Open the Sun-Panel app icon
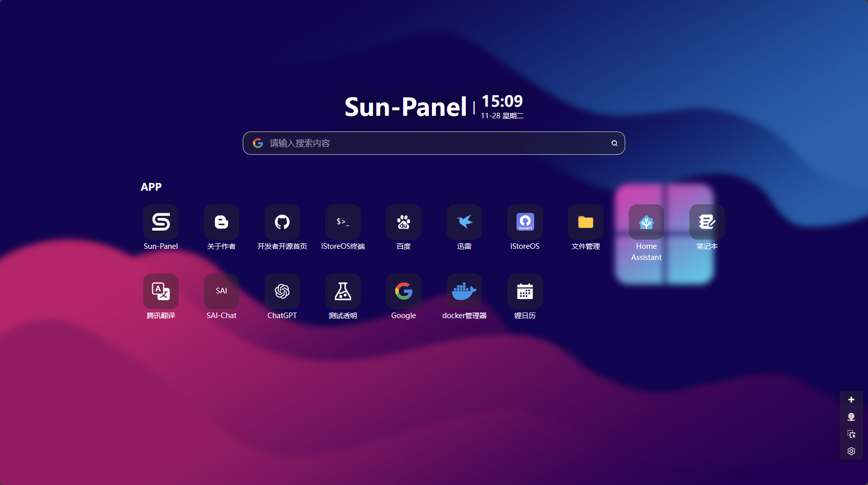Screen dimensions: 868x485 point(161,222)
